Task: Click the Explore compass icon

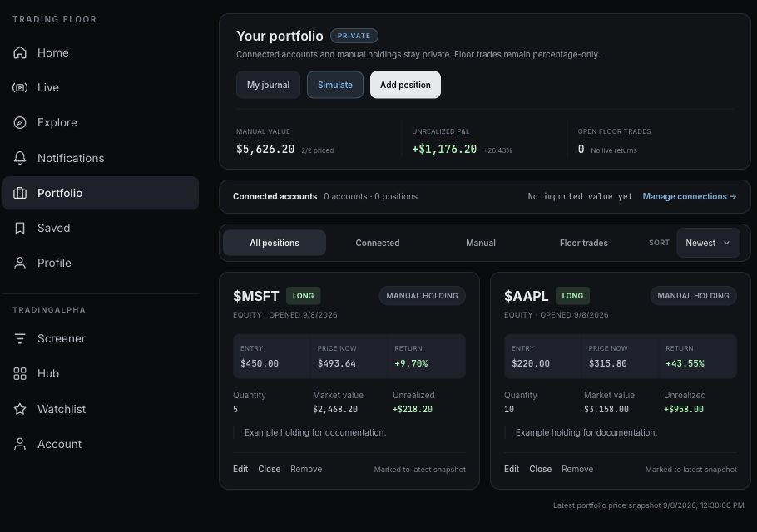Action: point(20,122)
